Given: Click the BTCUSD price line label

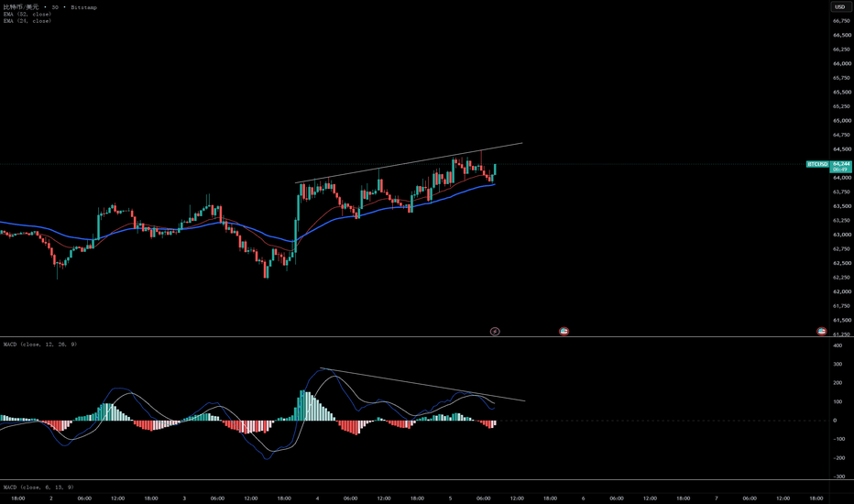Looking at the screenshot, I should [x=817, y=164].
